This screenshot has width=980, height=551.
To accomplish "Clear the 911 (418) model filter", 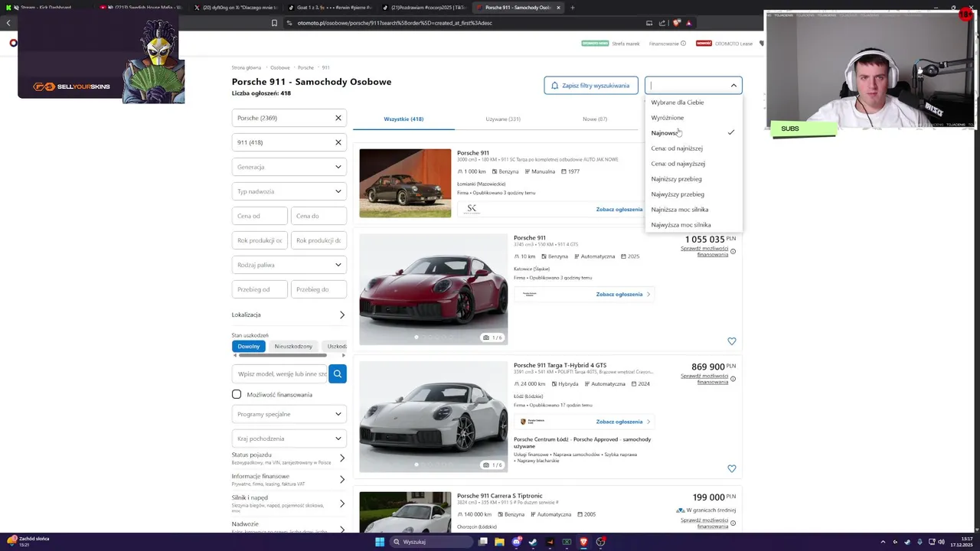I will (338, 142).
